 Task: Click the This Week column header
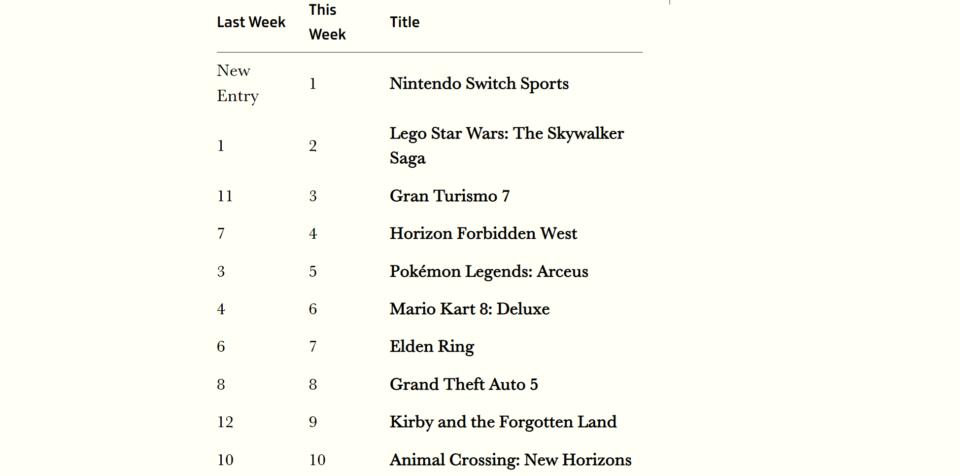327,22
